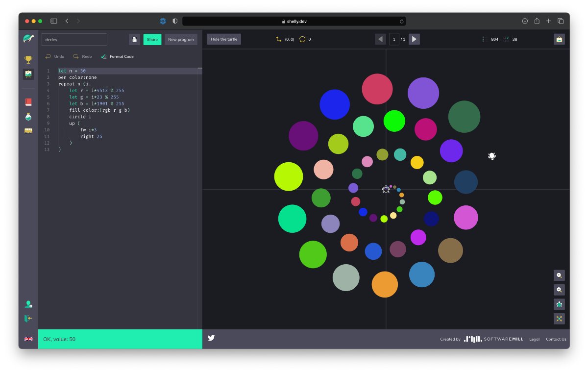The image size is (588, 373).
Task: Zoom out using the minus magnifier icon
Action: 559,290
